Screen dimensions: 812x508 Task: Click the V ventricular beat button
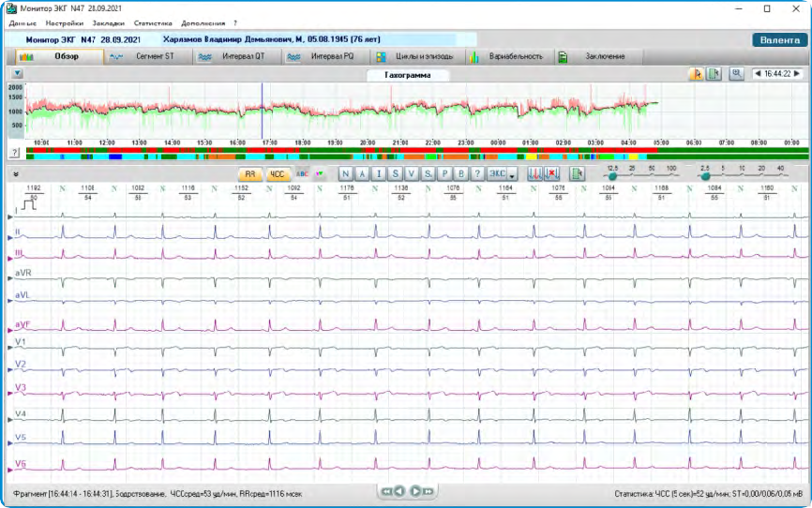[411, 174]
